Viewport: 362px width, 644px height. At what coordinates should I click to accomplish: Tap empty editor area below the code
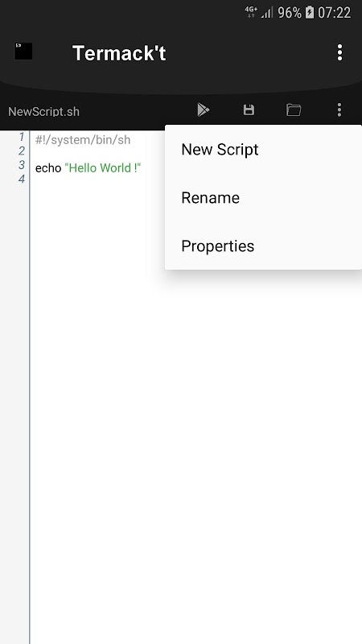click(x=195, y=452)
